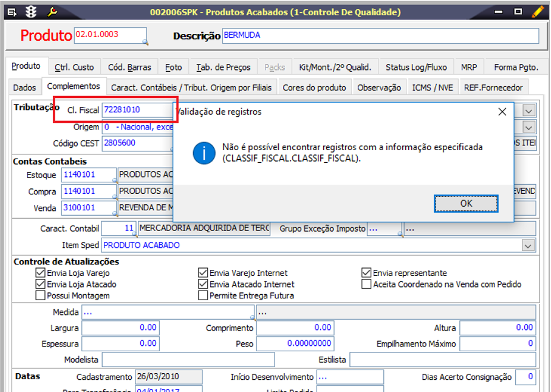Screen dimensions: 551x392
Task: Expand the Item Sped dropdown
Action: [x=529, y=246]
